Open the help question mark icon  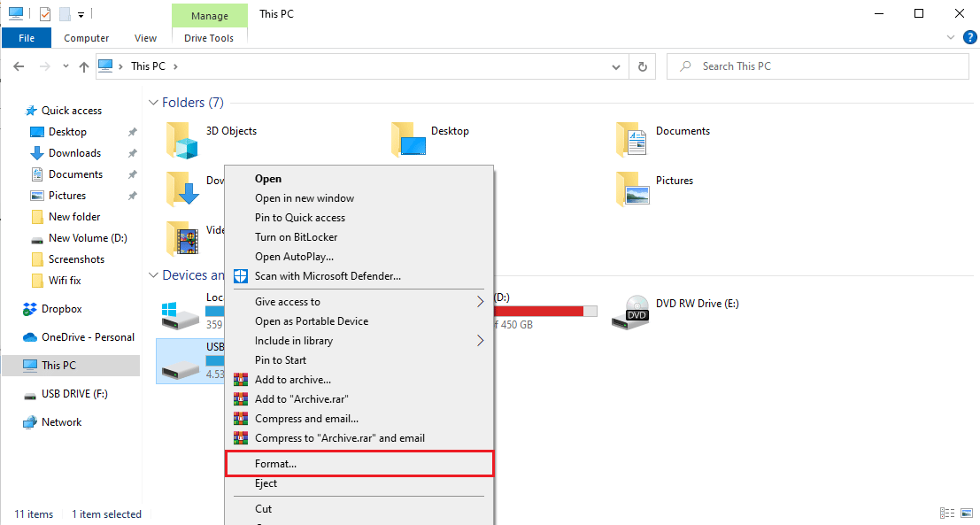[x=969, y=37]
